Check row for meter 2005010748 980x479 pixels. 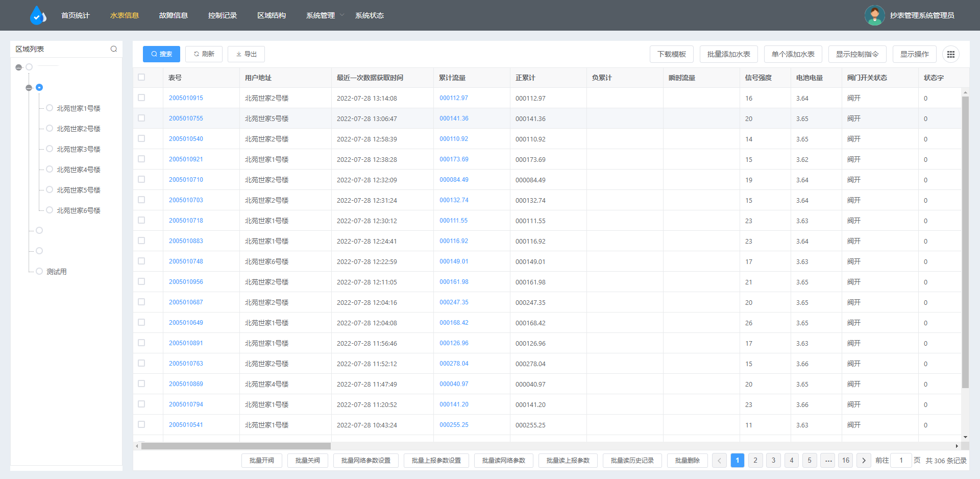tap(141, 261)
